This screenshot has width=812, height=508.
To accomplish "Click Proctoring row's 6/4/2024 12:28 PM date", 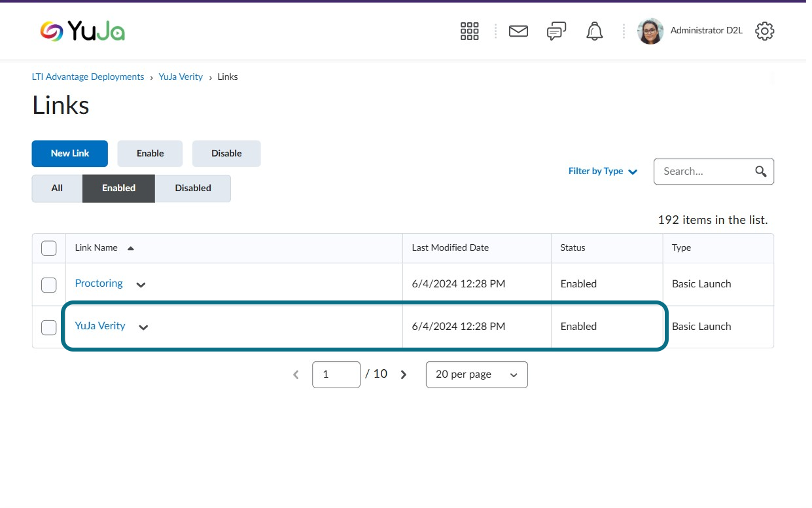I will click(459, 284).
